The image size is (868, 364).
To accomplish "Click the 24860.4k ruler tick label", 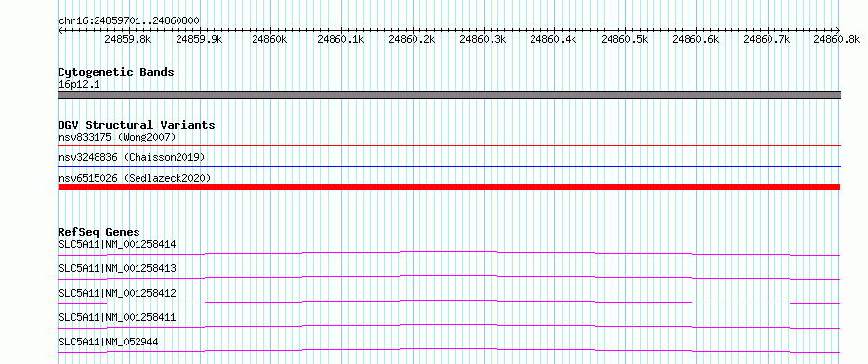I will (554, 39).
